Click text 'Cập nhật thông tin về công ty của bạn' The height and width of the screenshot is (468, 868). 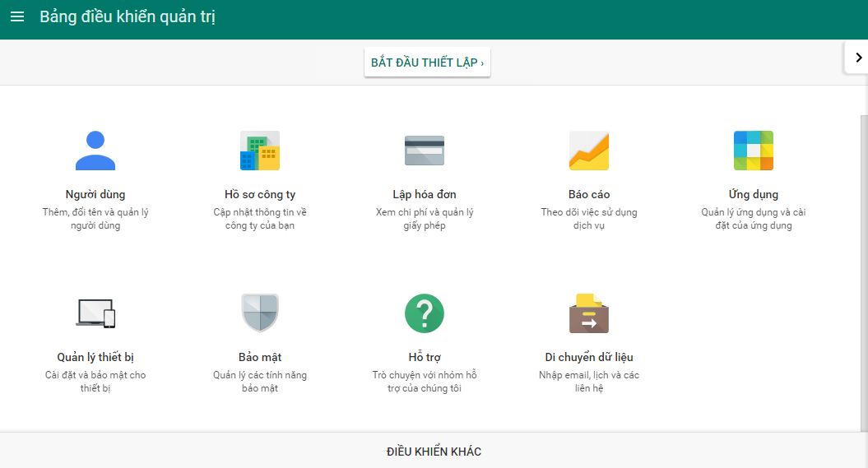click(260, 219)
